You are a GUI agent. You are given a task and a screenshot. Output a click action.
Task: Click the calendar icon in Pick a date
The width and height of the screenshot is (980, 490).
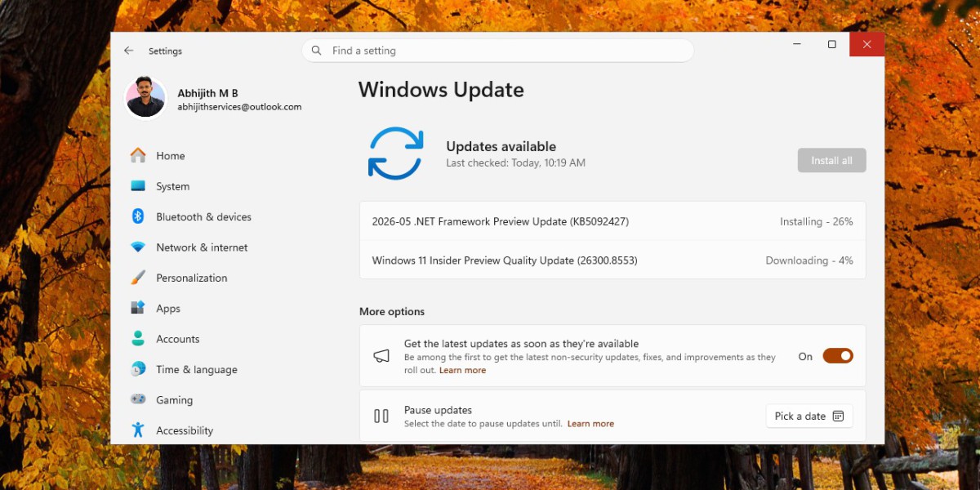point(838,416)
